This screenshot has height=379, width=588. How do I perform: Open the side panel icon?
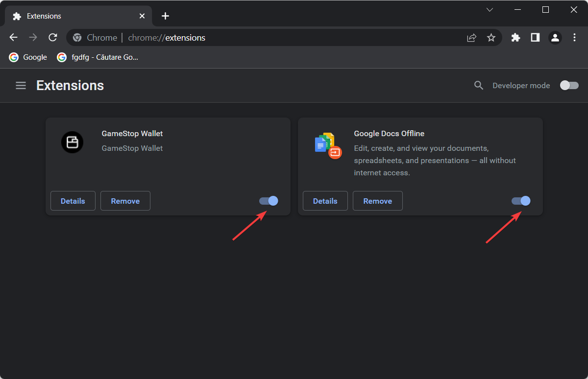[535, 37]
